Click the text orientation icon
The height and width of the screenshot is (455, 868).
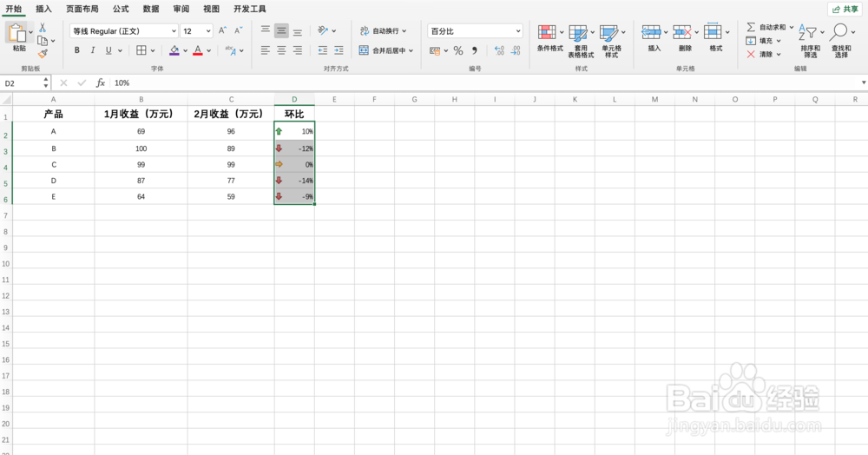pos(323,30)
